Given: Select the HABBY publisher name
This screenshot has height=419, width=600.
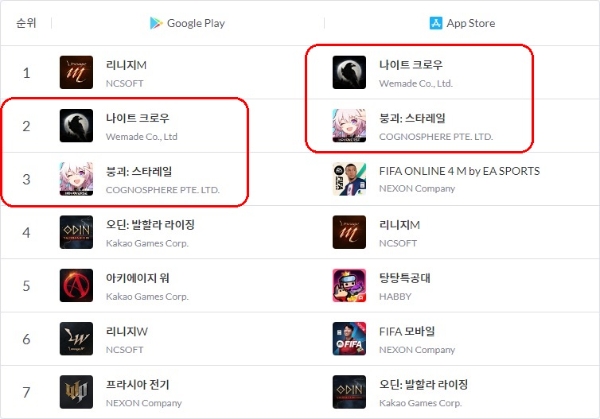Looking at the screenshot, I should [395, 297].
